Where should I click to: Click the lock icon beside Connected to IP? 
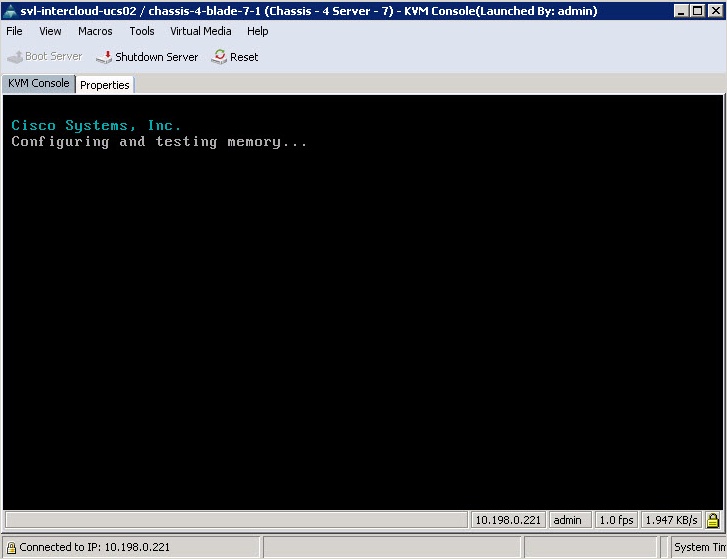point(12,547)
